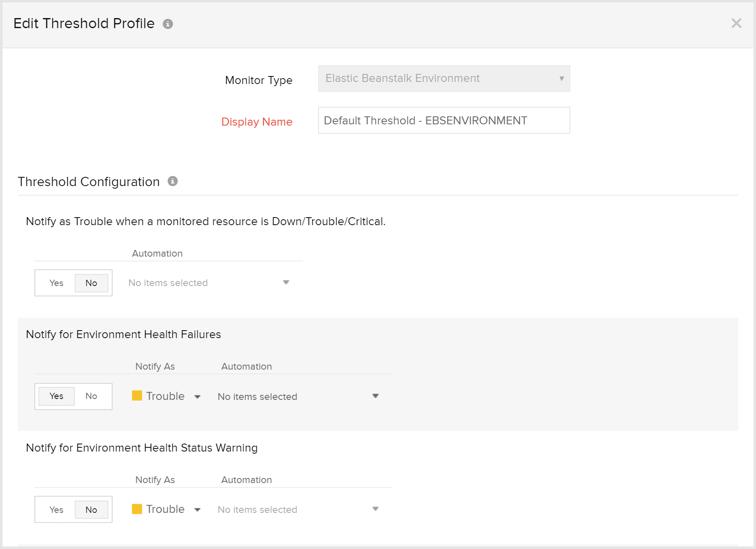756x549 pixels.
Task: Click yellow Trouble swatch in Health Failures
Action: [137, 396]
